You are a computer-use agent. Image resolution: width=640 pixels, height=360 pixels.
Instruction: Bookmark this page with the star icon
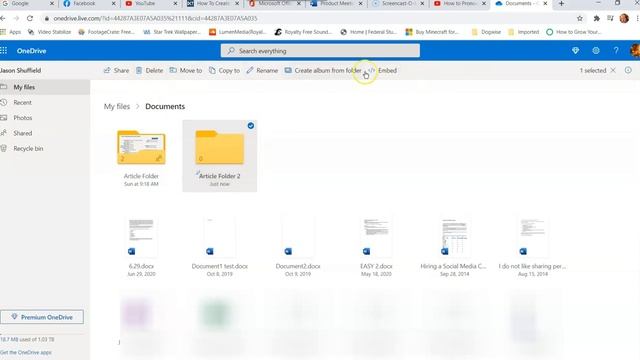click(580, 18)
